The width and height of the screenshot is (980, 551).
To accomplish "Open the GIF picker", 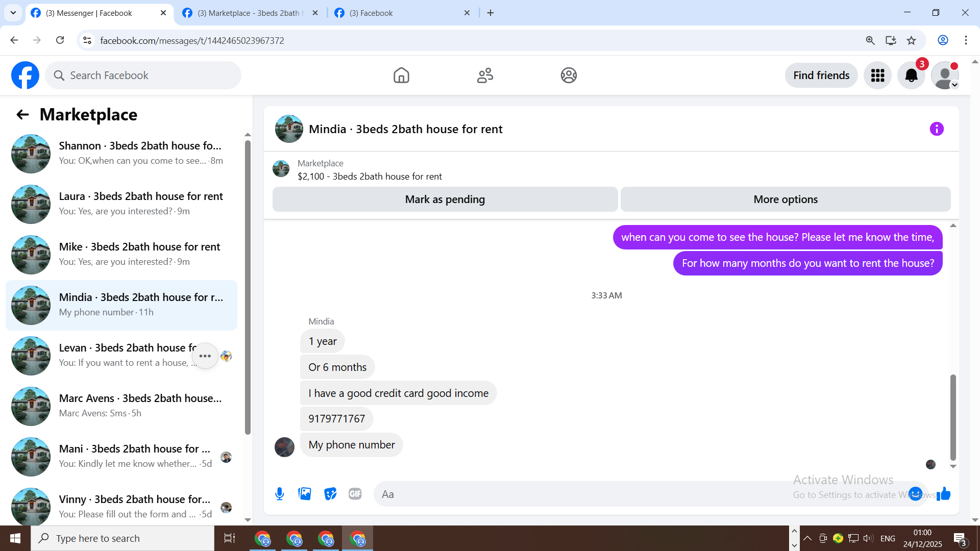I will tap(355, 494).
